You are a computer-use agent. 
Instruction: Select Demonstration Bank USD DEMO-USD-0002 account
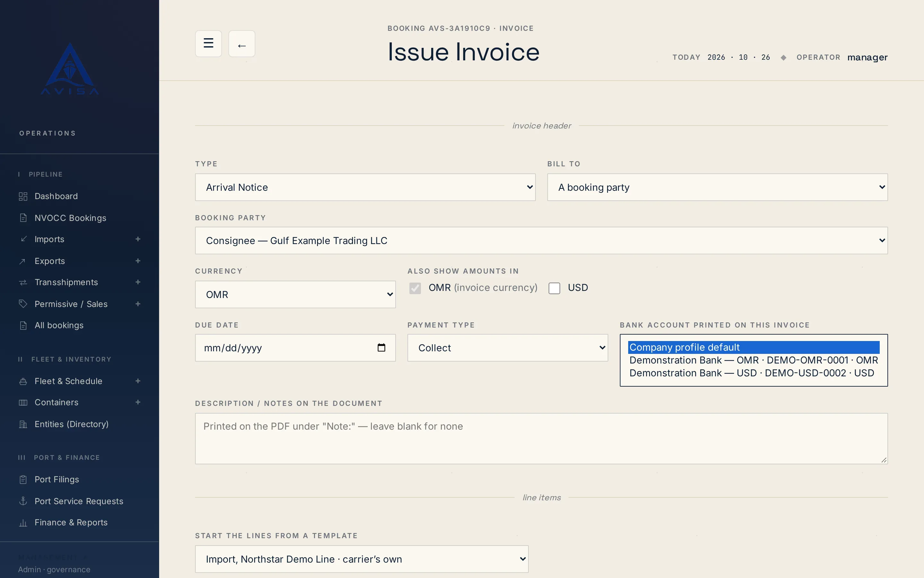click(753, 373)
